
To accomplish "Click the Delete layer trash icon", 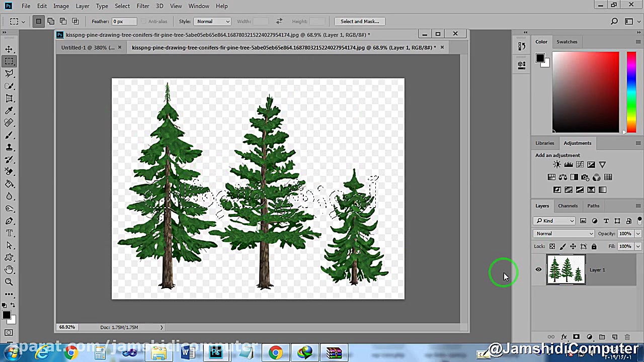I will tap(627, 337).
